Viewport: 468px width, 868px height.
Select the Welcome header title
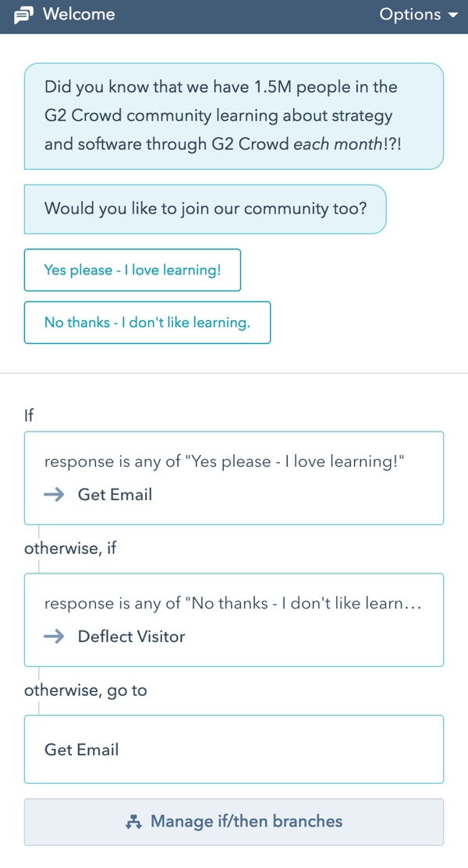tap(79, 15)
